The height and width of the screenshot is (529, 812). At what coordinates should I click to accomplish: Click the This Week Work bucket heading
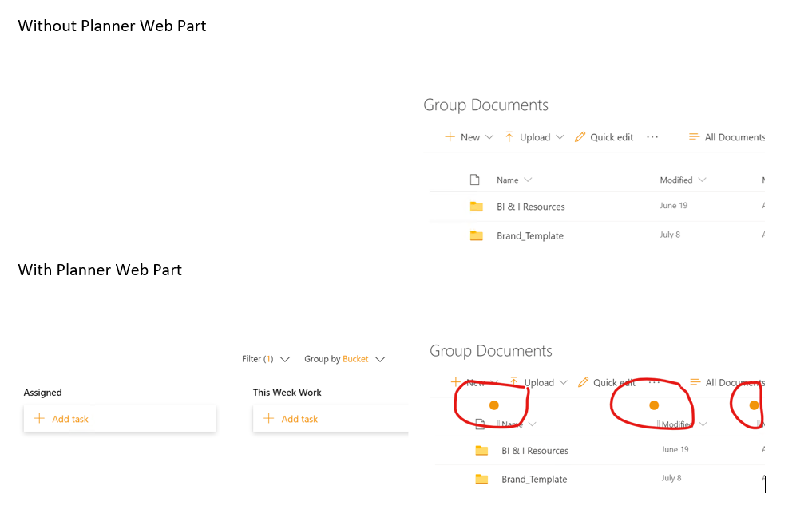coord(287,393)
